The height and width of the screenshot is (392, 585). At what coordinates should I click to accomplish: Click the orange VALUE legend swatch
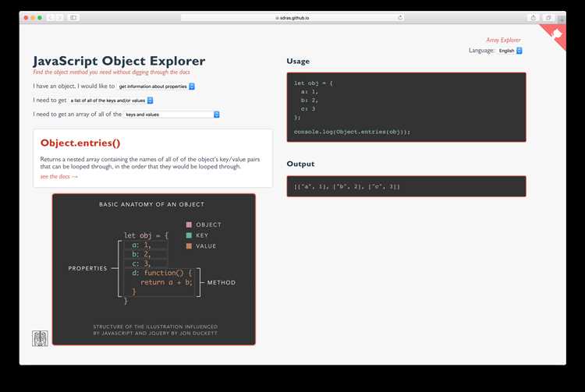[x=189, y=246]
